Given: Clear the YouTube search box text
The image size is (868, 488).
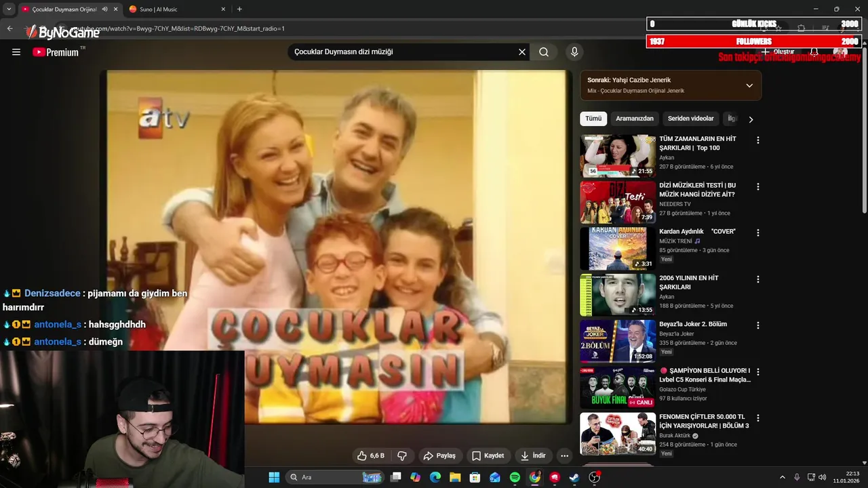Looking at the screenshot, I should 522,52.
